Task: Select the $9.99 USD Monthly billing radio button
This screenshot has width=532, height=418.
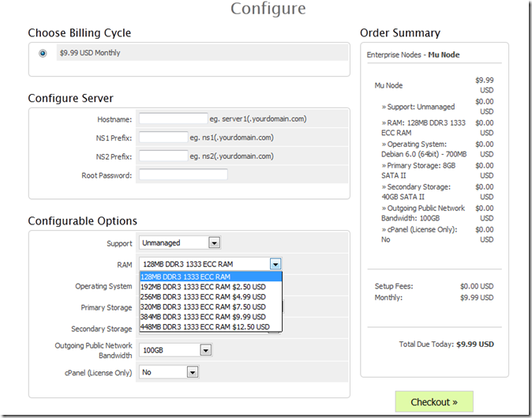Action: pyautogui.click(x=43, y=53)
